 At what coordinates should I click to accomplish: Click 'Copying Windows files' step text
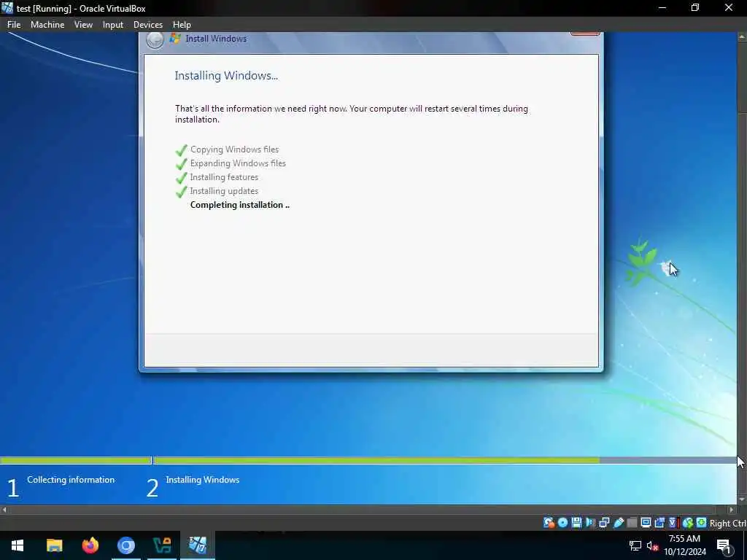(x=234, y=149)
